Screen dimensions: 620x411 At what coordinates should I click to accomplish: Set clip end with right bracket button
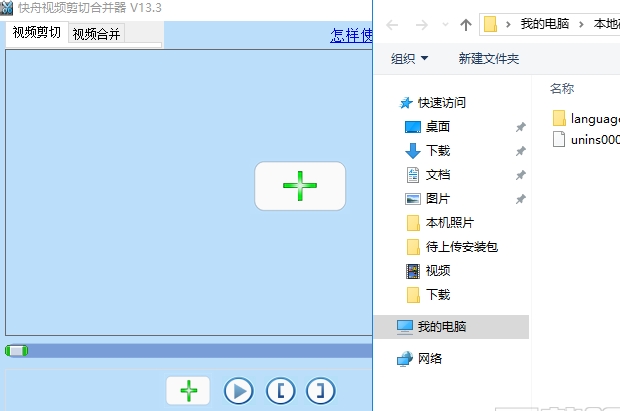tap(320, 390)
